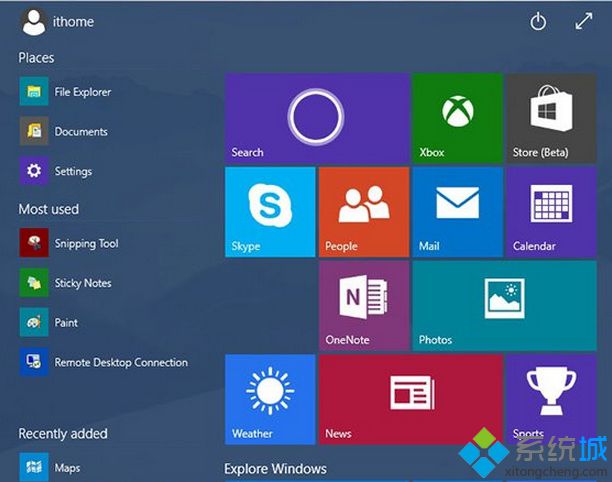Click the Sticky Notes label

pos(83,283)
